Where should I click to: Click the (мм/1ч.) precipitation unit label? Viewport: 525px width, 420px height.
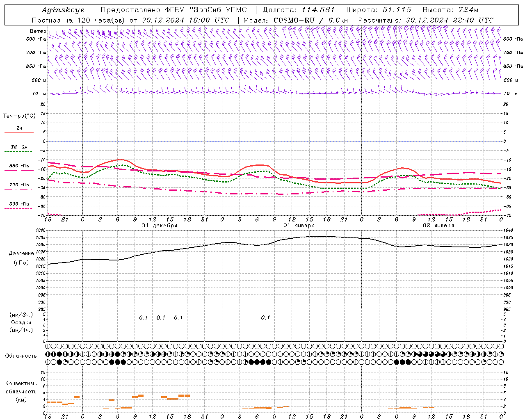pos(21,330)
